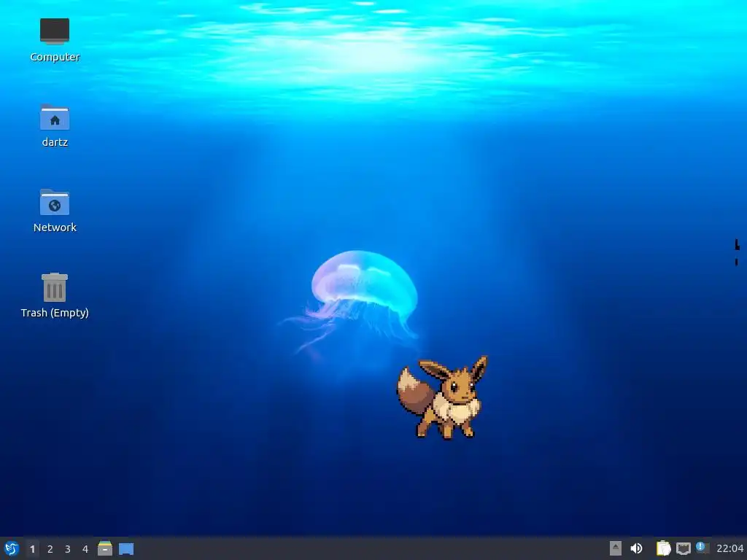Click the 22:04 clock in the panel

click(729, 548)
